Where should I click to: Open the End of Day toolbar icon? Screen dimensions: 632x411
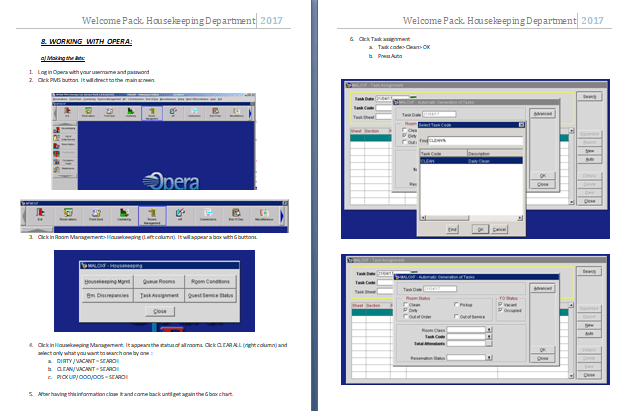click(x=236, y=213)
